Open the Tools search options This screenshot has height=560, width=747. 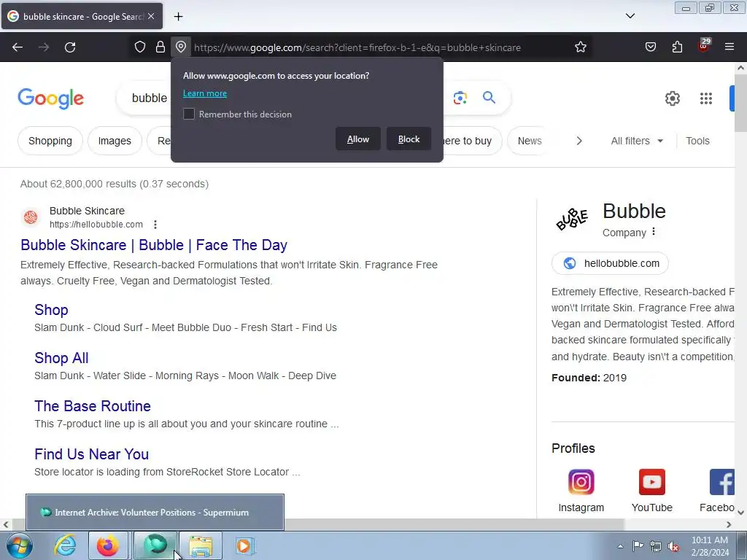[x=697, y=141]
